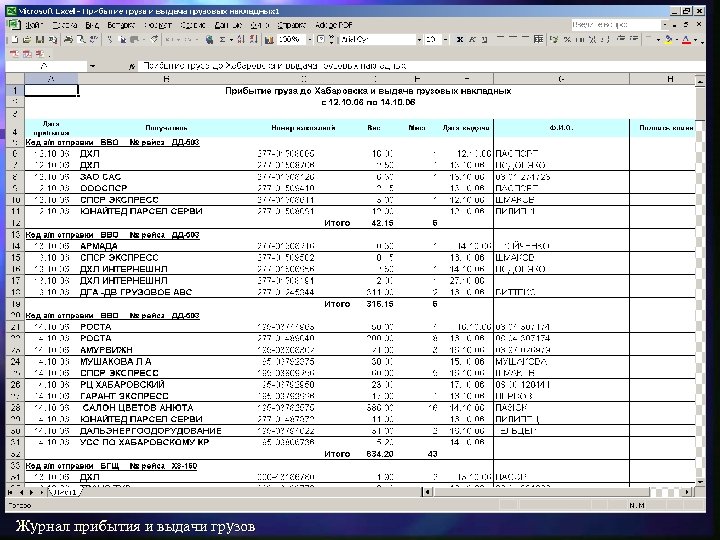Apply red font color to selection
This screenshot has height=540, width=720.
(686, 40)
